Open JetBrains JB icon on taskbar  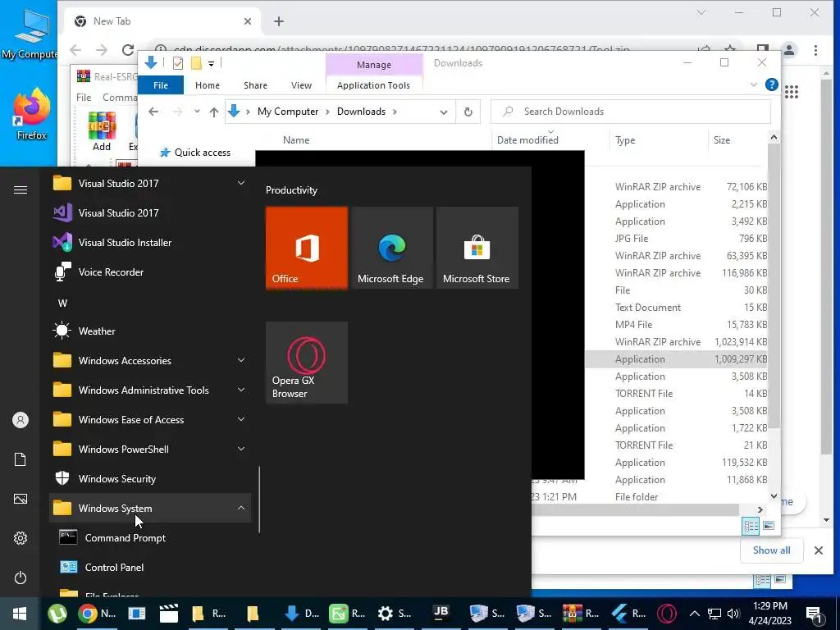click(x=441, y=612)
